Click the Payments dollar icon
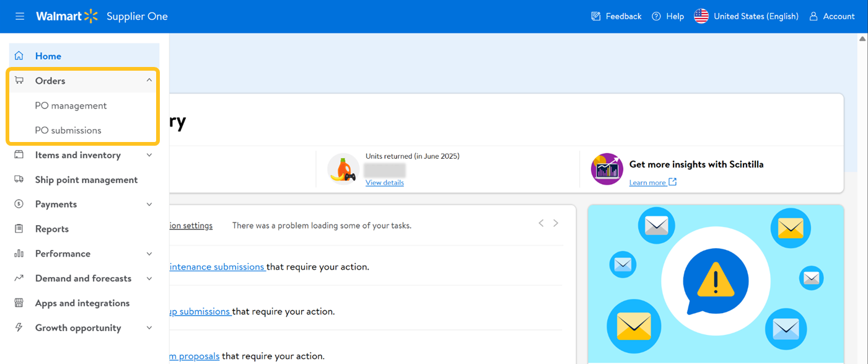 pos(19,204)
